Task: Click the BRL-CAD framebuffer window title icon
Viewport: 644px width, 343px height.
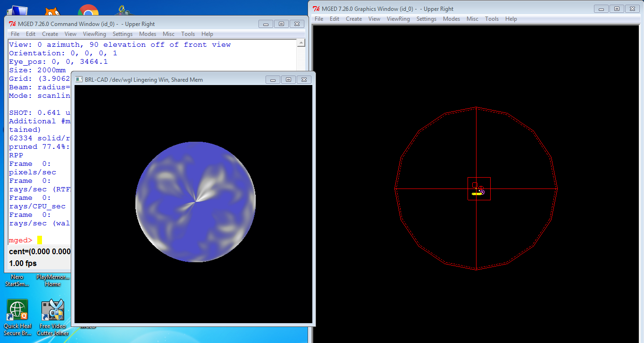Action: click(x=79, y=80)
